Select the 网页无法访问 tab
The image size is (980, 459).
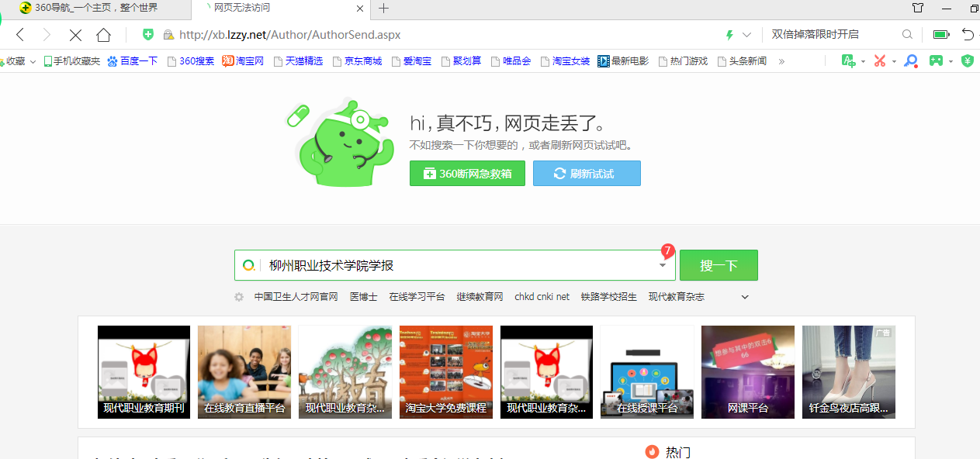tap(279, 8)
